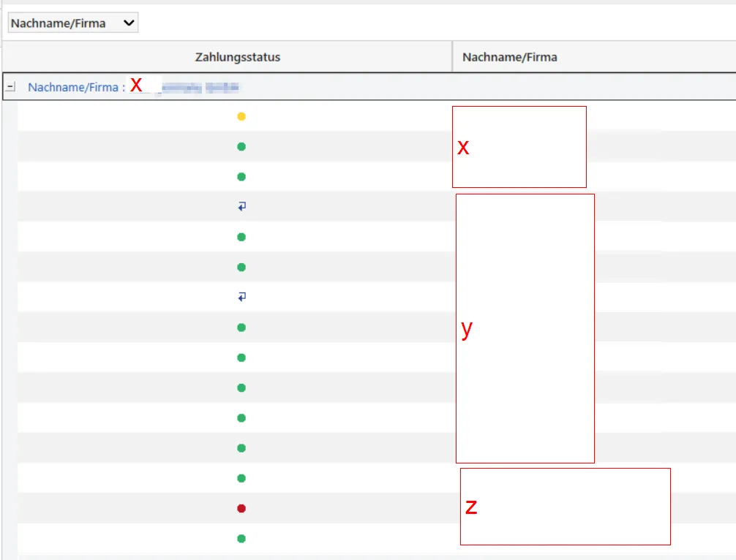Click the tall red-outlined box labeled y
This screenshot has width=736, height=560.
[525, 328]
